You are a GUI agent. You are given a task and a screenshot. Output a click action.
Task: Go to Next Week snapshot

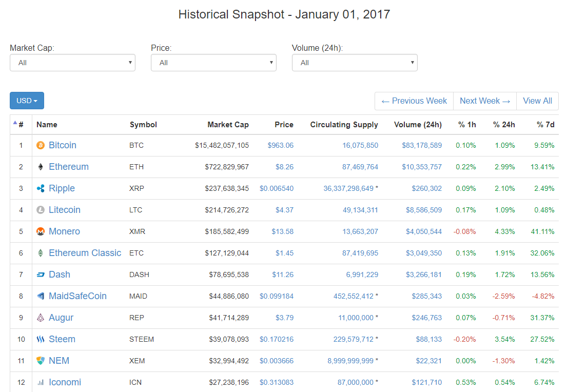(x=485, y=101)
